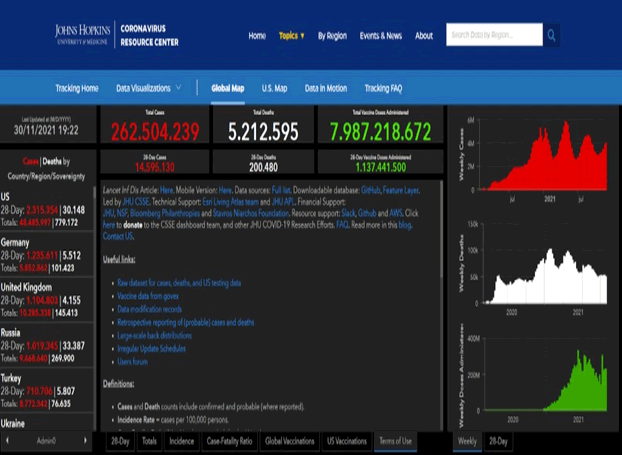Click the 28-Day Cases value 14.595.130

[x=155, y=167]
